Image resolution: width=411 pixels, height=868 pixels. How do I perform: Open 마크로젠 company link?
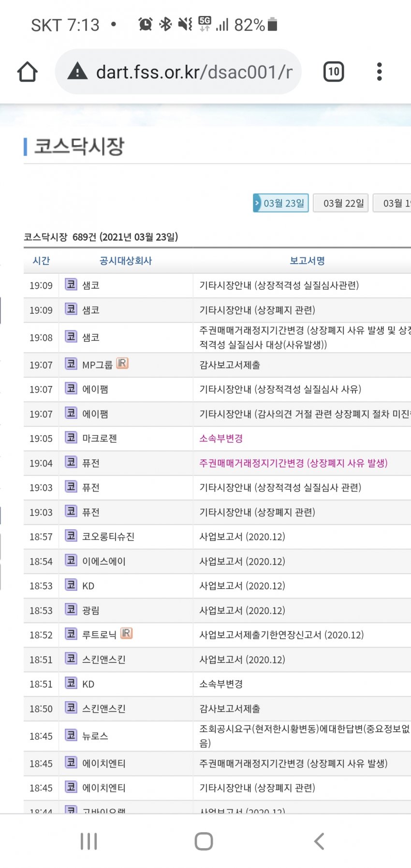coord(100,439)
